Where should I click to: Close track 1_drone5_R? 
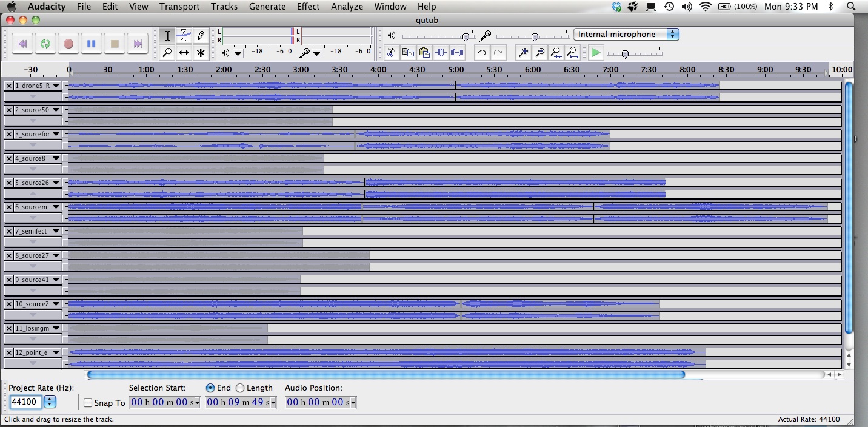coord(8,86)
